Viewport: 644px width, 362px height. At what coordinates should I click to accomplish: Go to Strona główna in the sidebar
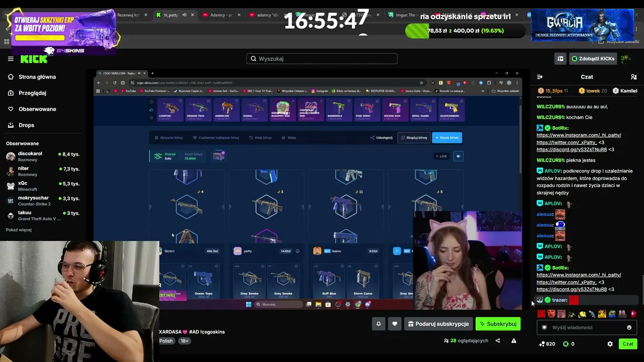point(37,77)
